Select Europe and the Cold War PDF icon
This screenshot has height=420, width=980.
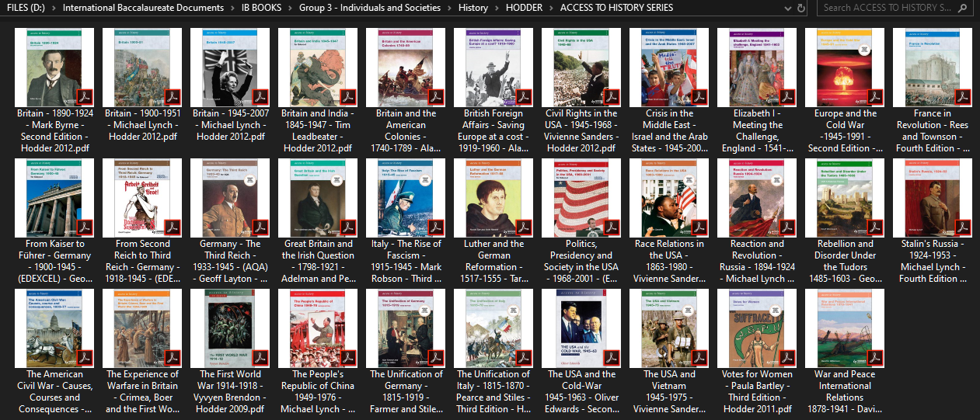845,67
